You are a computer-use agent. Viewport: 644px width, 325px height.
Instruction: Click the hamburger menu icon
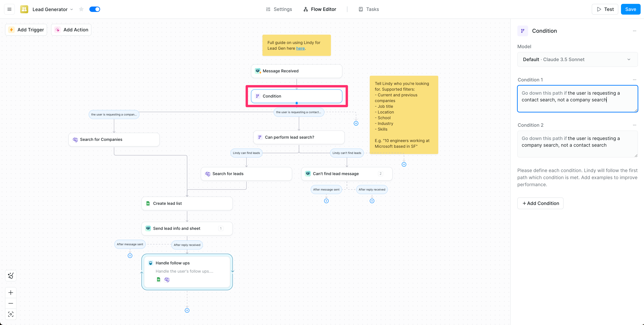10,9
